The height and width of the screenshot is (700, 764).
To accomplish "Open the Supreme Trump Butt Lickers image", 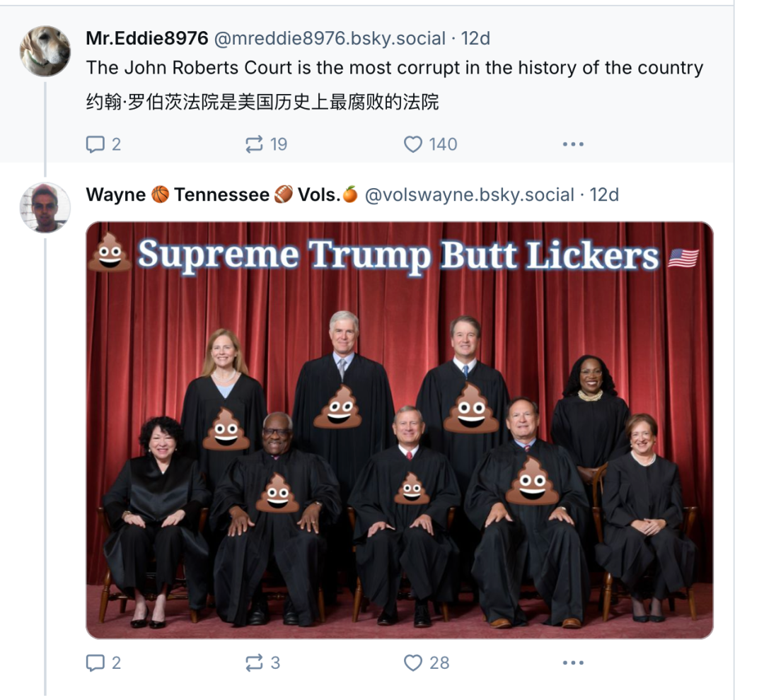I will pos(400,430).
